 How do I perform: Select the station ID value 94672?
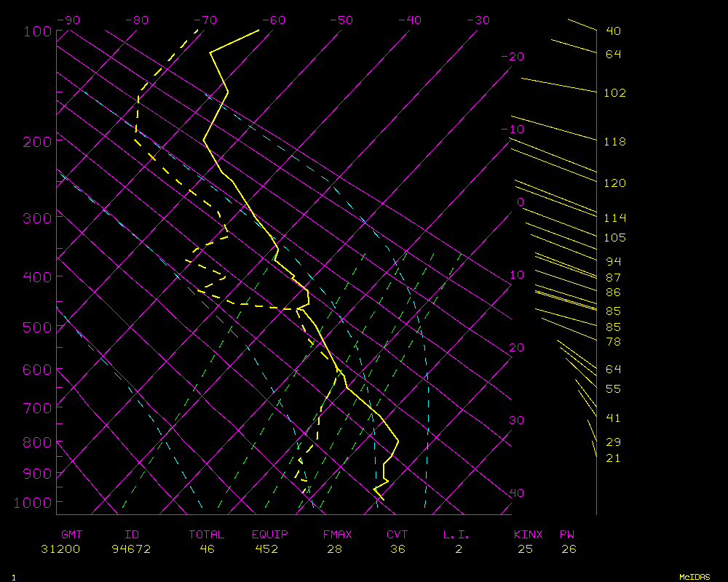(x=131, y=549)
